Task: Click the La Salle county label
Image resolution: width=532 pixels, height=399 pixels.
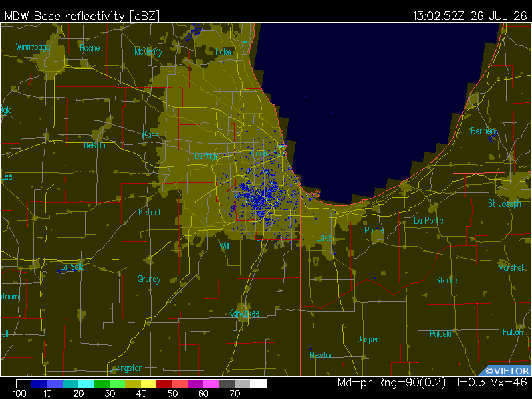Action: (x=72, y=267)
